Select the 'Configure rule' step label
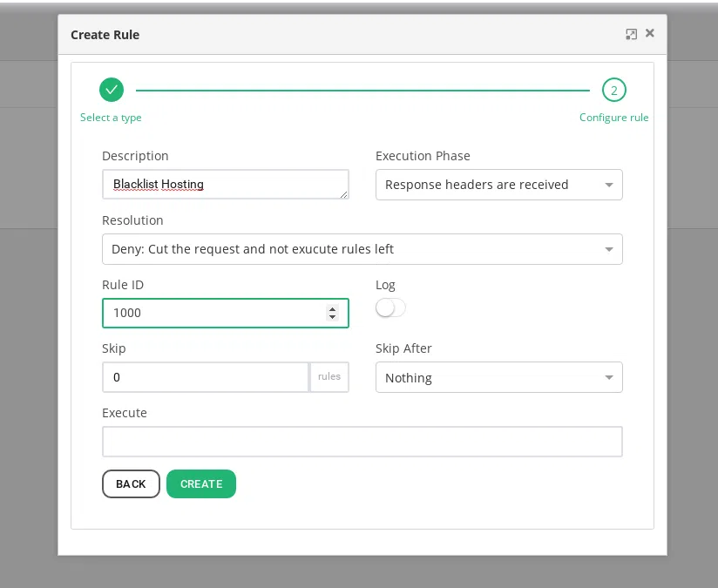 [x=613, y=117]
